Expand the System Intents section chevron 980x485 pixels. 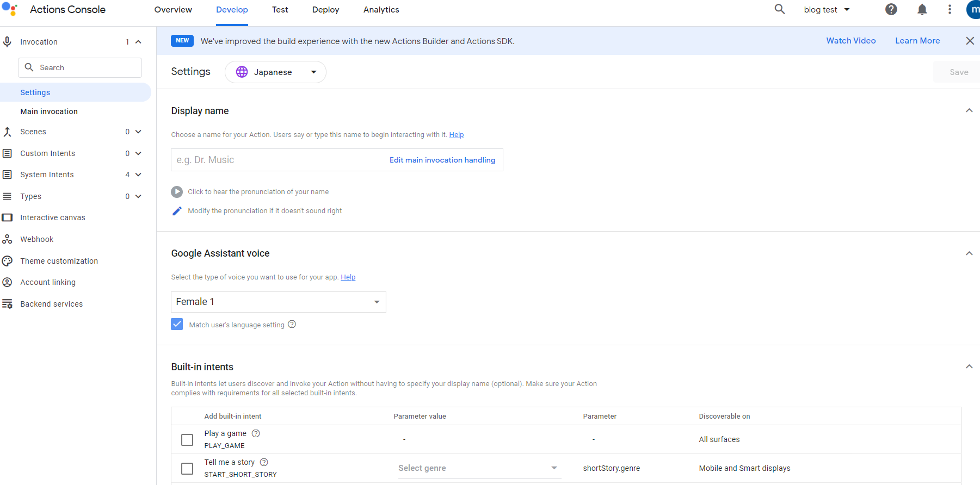pos(138,175)
